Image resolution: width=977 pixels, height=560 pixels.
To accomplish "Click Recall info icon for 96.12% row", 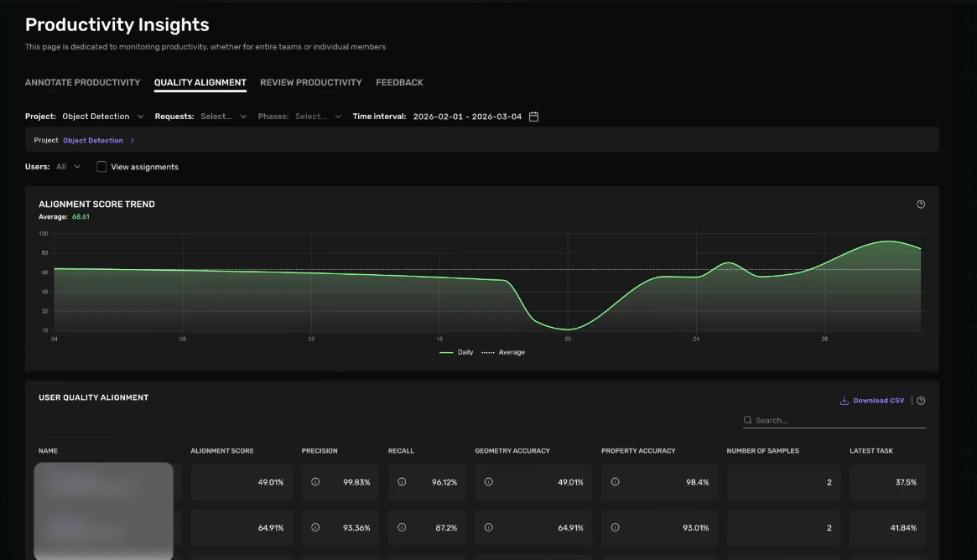I will (402, 482).
